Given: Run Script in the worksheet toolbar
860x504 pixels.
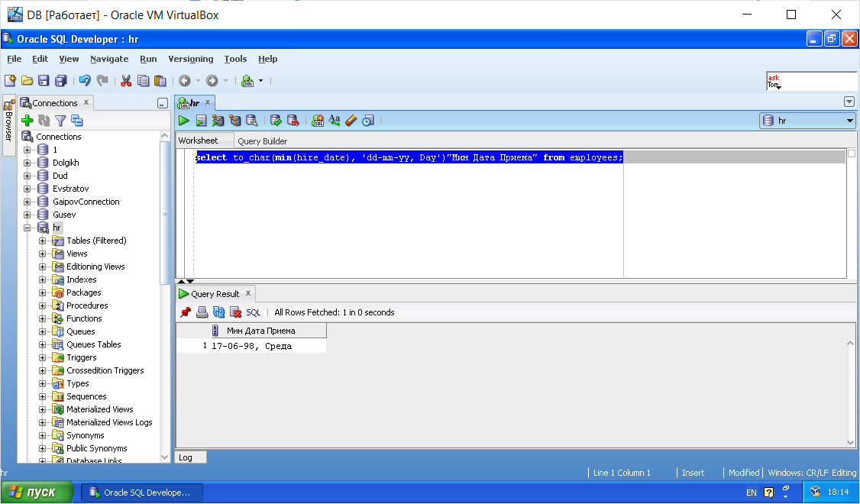Looking at the screenshot, I should click(202, 121).
